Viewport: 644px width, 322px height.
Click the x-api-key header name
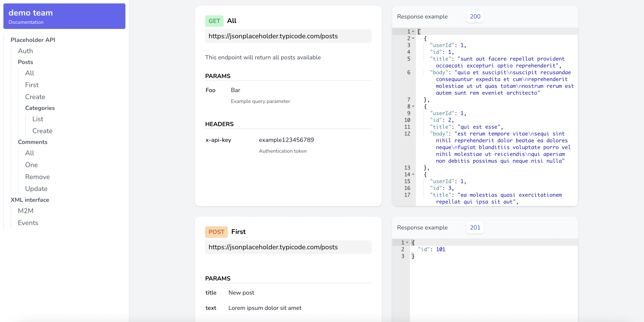[218, 140]
